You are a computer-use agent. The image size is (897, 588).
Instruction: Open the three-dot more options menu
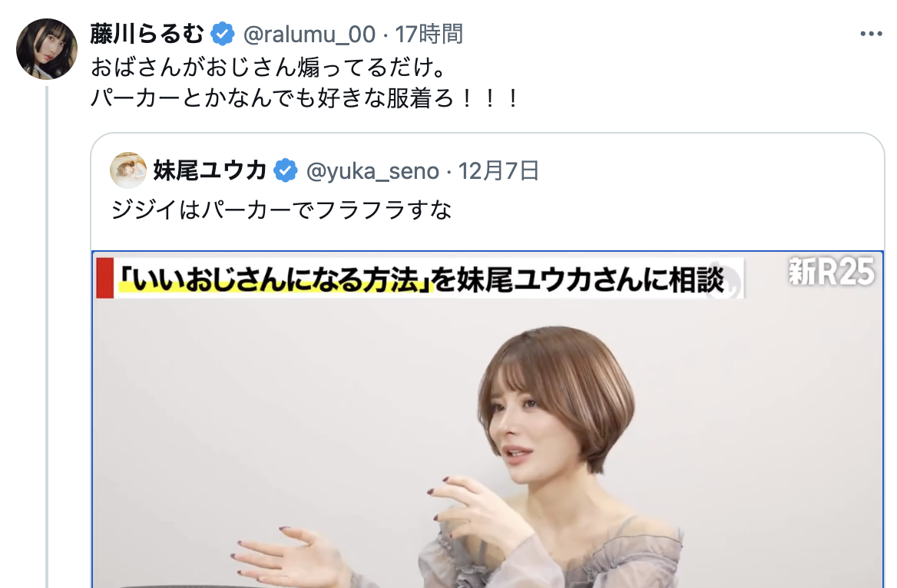pyautogui.click(x=871, y=35)
